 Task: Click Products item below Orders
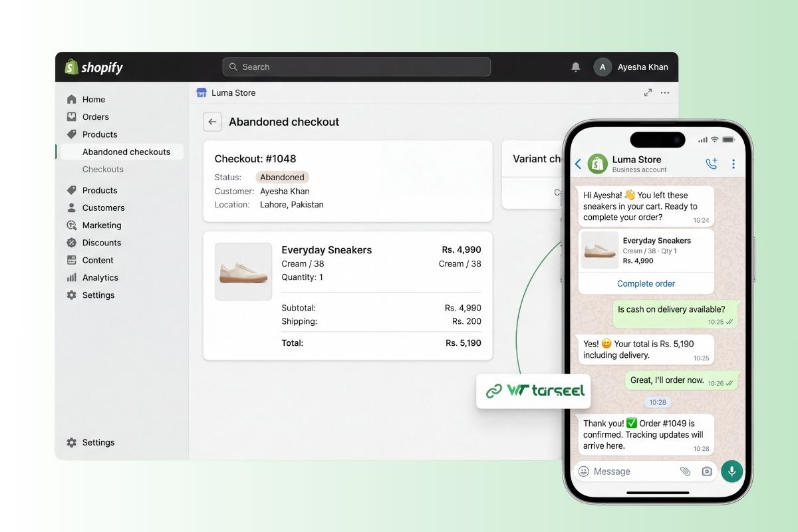(100, 134)
